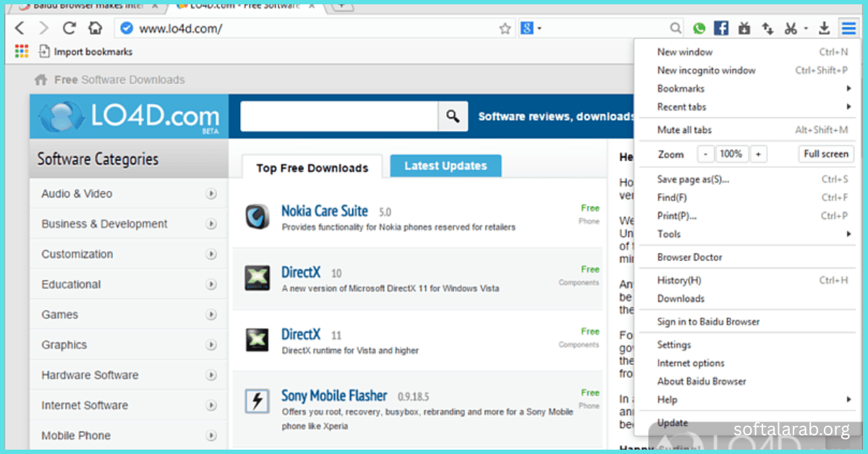Open the downloads toolbar icon
868x454 pixels.
pyautogui.click(x=824, y=28)
